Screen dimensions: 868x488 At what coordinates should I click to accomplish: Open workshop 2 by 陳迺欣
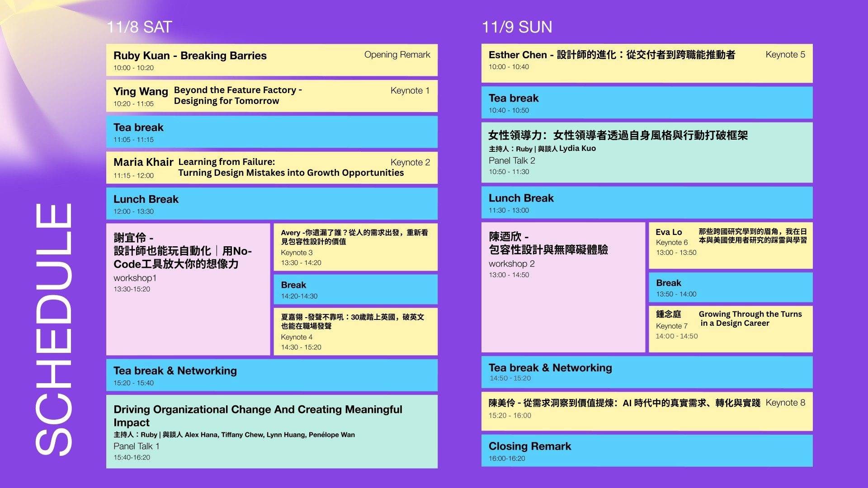[563, 287]
